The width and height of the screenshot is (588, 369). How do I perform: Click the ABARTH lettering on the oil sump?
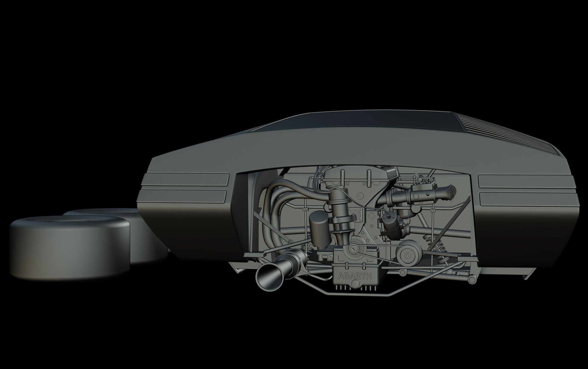(x=355, y=276)
